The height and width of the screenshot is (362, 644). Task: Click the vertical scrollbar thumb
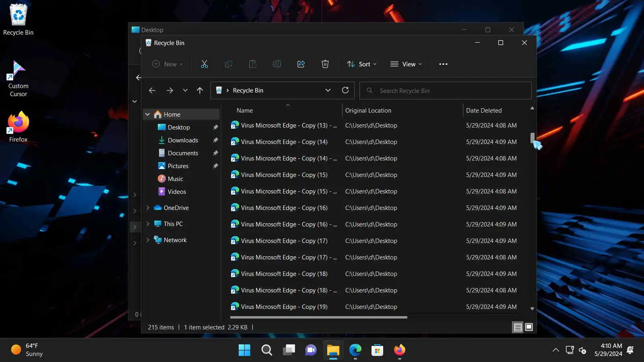pos(532,138)
